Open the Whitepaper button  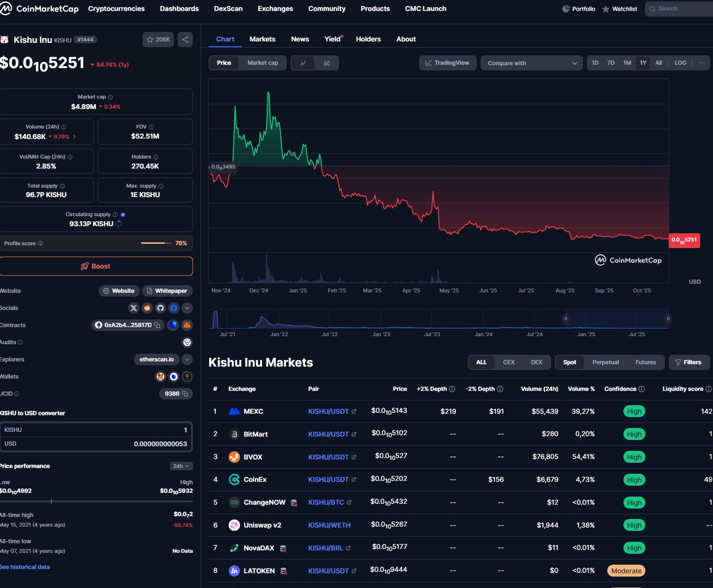tap(167, 291)
